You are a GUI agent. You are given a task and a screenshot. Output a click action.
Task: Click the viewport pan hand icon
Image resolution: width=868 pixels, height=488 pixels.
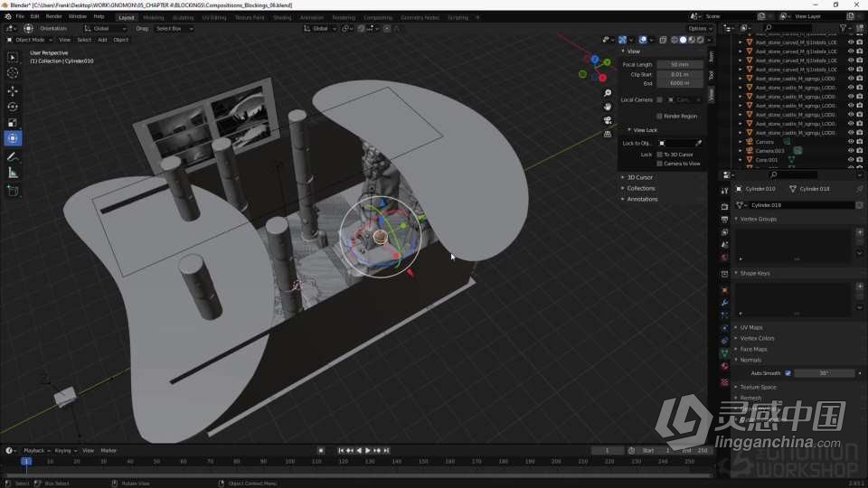point(608,107)
